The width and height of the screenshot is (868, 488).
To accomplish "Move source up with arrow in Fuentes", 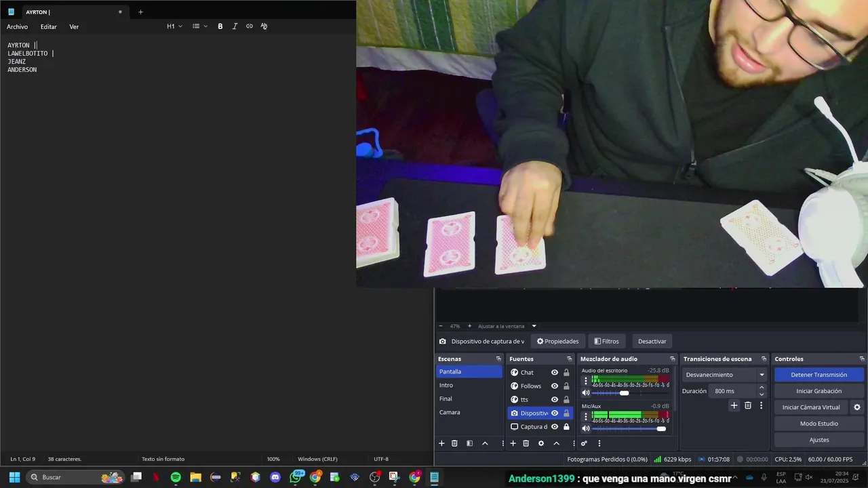I will coord(557,443).
